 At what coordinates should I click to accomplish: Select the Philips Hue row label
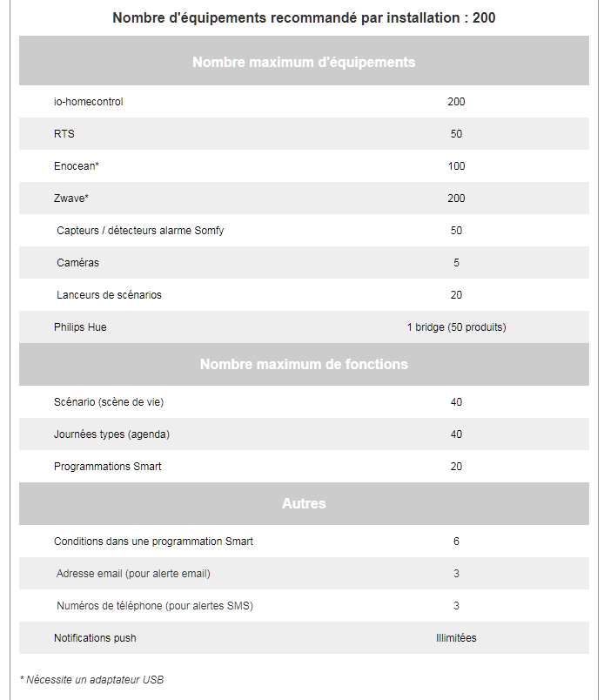pos(80,327)
